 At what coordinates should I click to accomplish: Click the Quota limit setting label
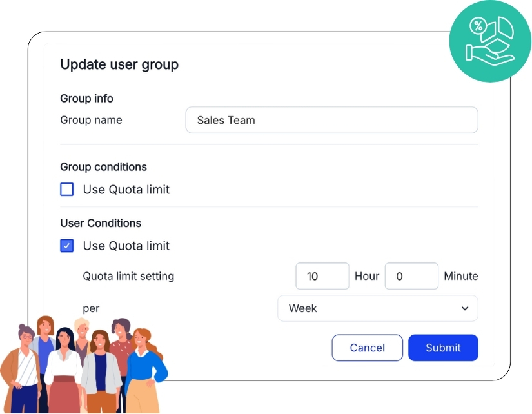[128, 276]
